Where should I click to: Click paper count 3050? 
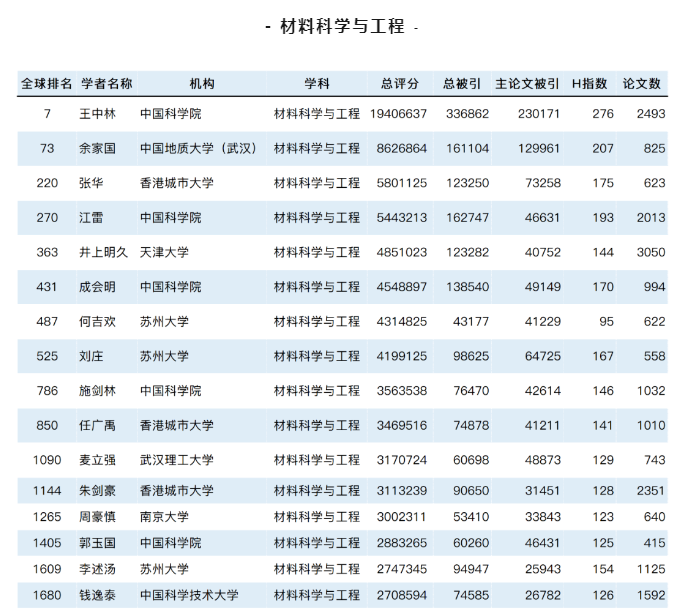click(x=651, y=252)
